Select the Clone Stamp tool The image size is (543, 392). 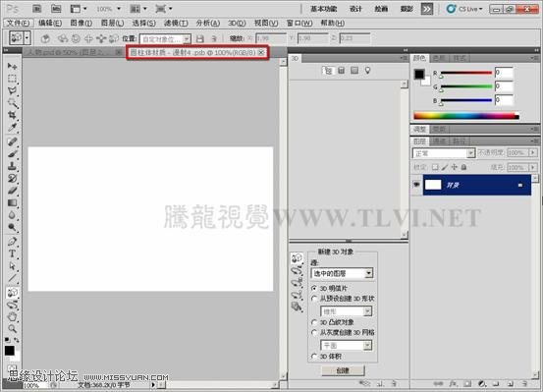click(x=12, y=166)
